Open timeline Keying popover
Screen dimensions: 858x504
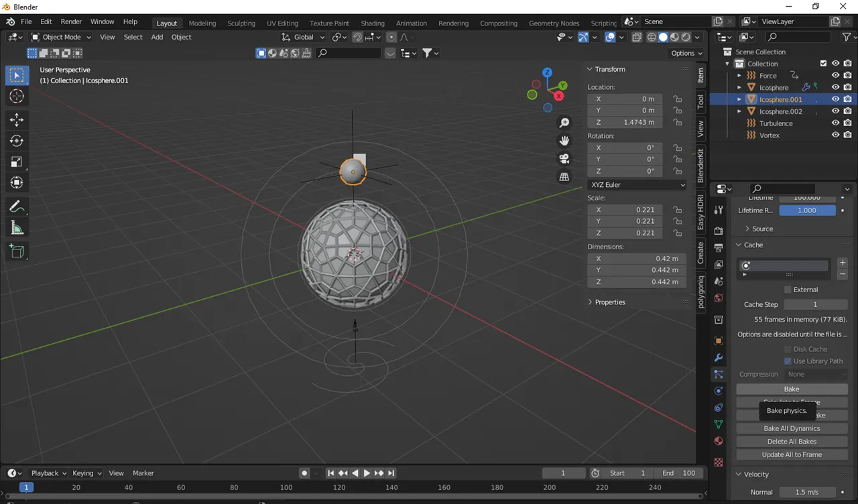click(x=87, y=473)
